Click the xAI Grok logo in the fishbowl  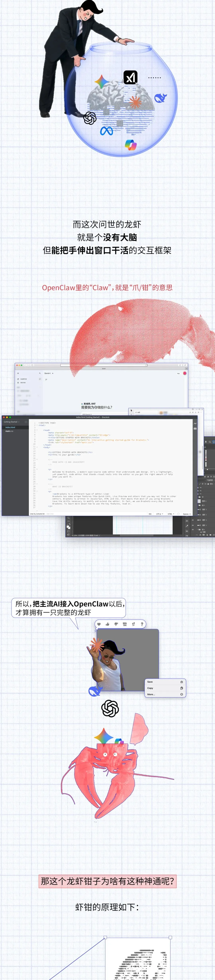coord(130,77)
